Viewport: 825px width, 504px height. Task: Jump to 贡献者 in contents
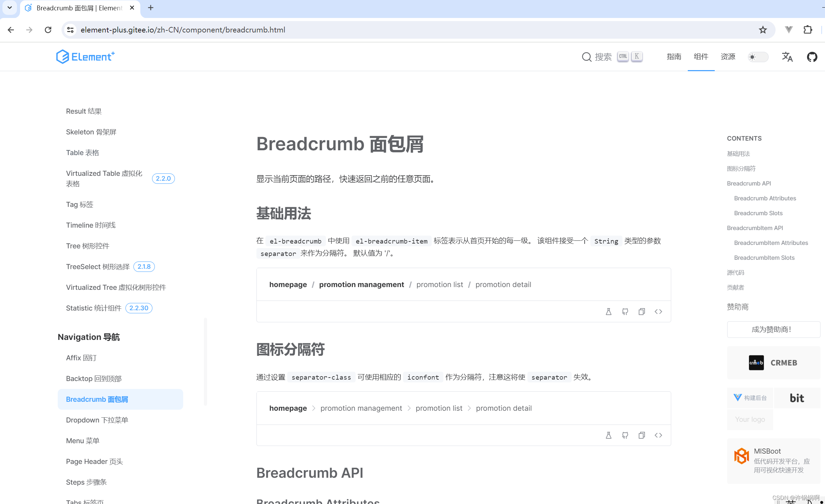pos(735,287)
